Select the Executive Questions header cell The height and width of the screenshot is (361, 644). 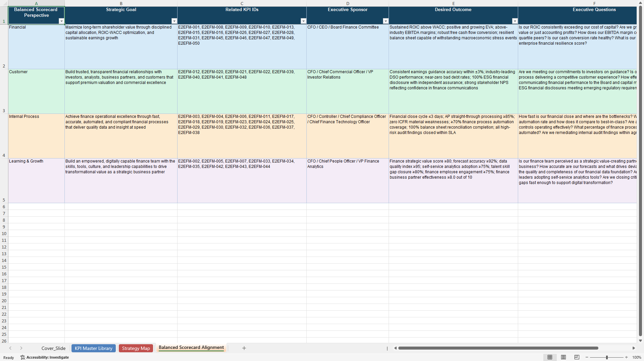[577, 15]
